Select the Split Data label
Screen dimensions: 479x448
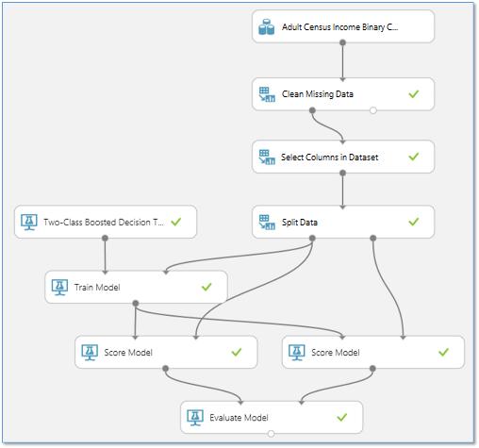[x=300, y=223]
